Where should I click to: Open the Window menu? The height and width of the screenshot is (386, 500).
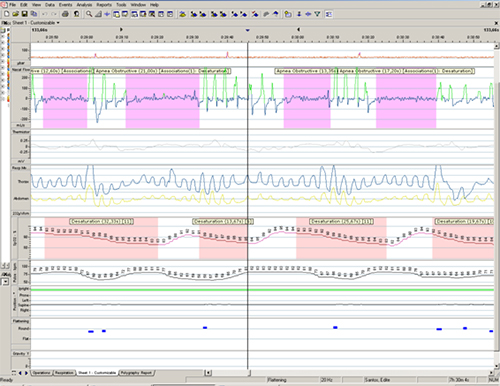[x=138, y=5]
